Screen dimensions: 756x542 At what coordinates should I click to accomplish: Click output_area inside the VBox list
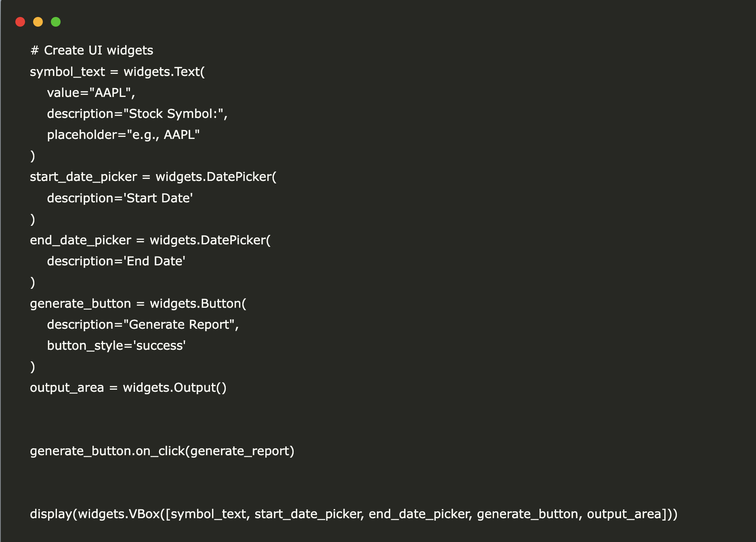tap(624, 514)
